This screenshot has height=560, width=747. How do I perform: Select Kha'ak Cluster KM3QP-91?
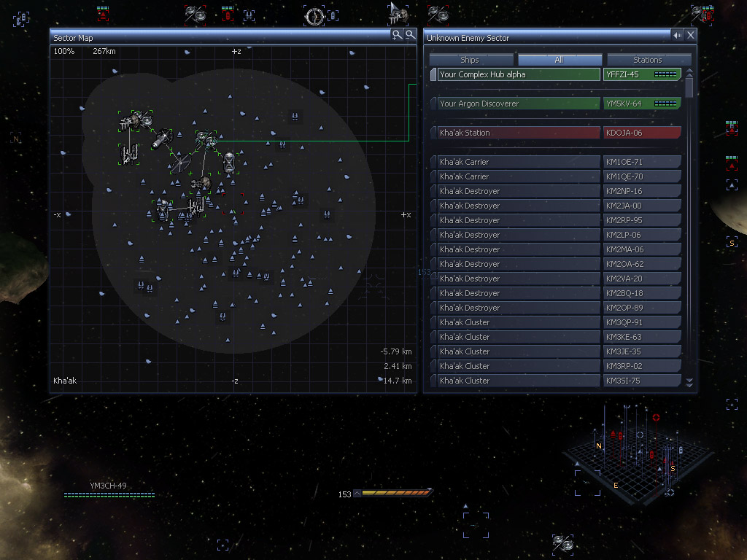pyautogui.click(x=555, y=322)
